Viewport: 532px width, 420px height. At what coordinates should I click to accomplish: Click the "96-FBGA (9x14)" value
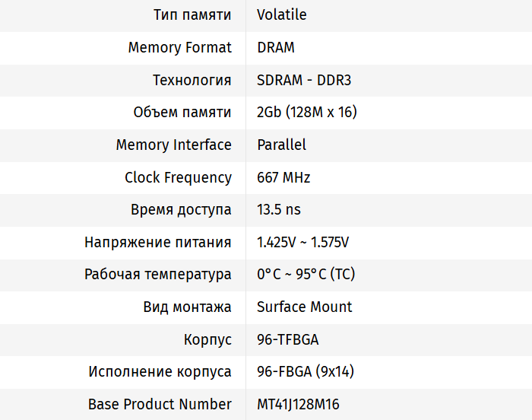tap(306, 372)
